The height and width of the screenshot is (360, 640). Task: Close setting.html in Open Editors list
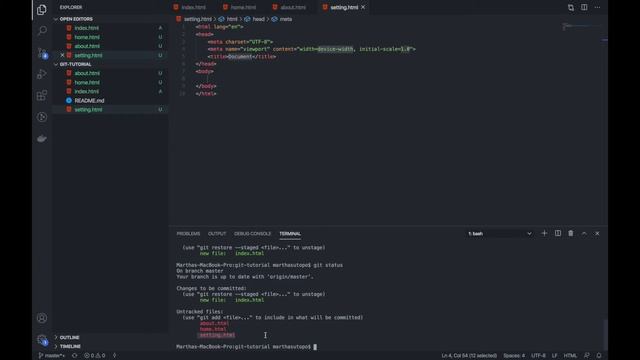[x=62, y=55]
